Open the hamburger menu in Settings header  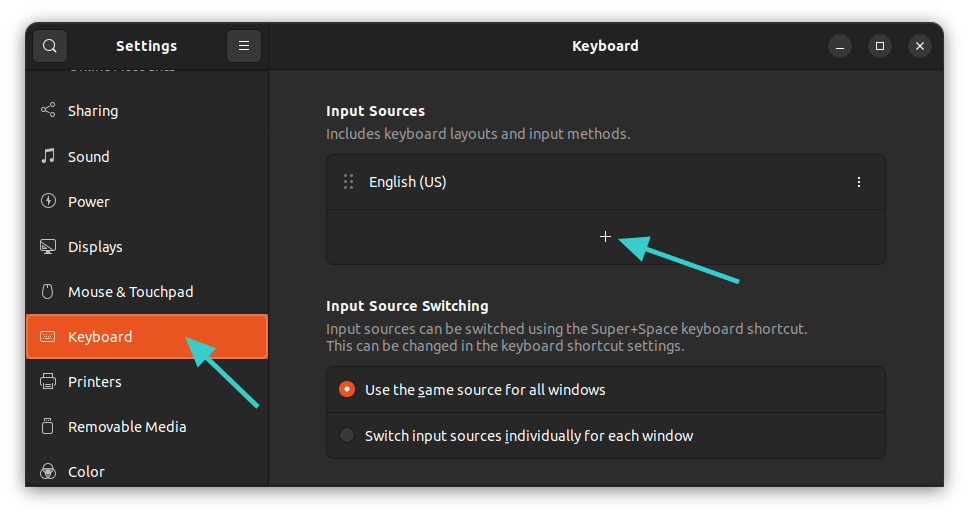244,46
